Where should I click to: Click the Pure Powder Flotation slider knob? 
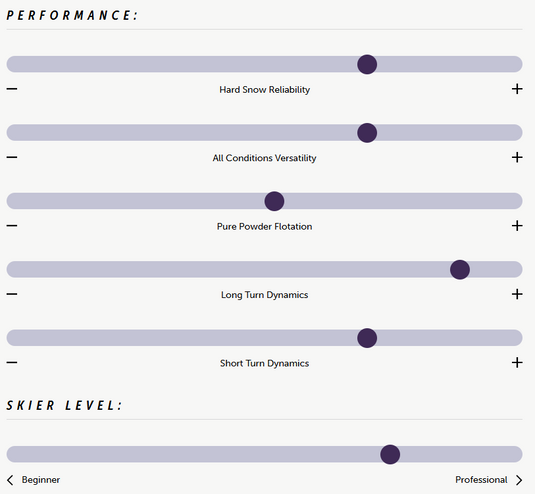click(274, 201)
